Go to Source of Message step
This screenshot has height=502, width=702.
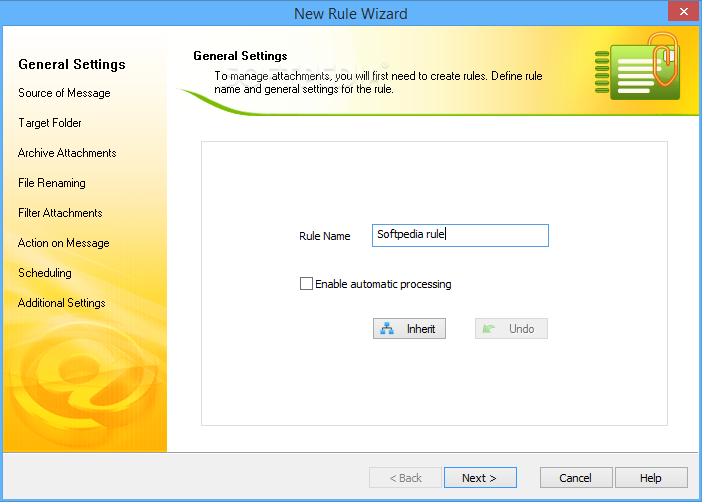coord(64,93)
